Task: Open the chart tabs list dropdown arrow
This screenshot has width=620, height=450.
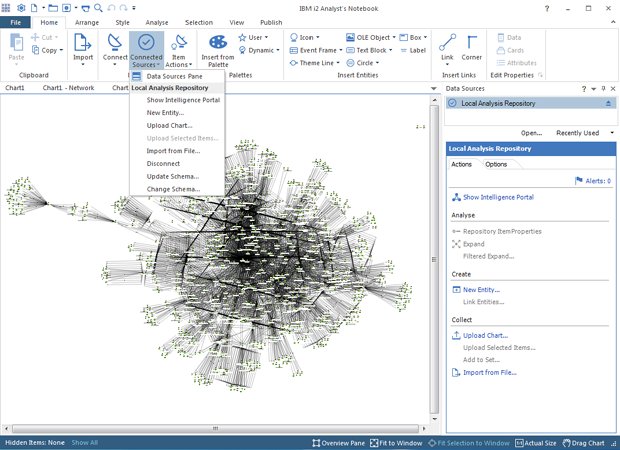Action: coord(433,88)
